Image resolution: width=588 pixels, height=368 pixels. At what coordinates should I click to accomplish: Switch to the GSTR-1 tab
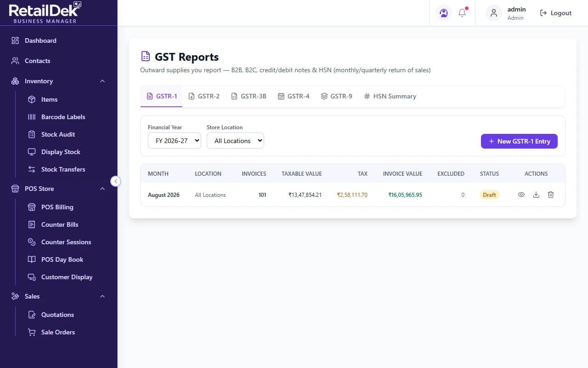click(162, 96)
